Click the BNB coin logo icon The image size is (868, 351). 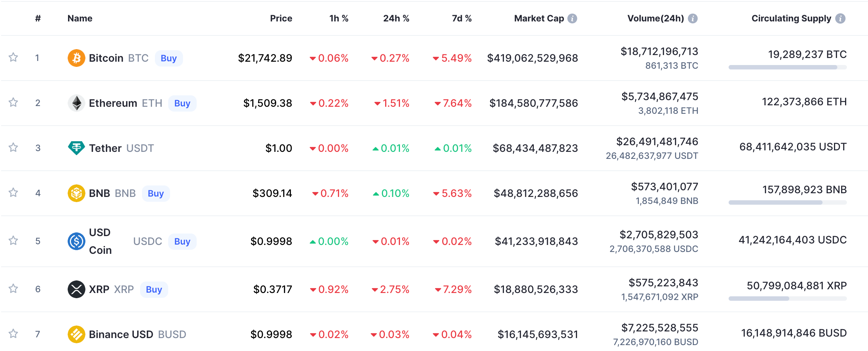(x=77, y=193)
